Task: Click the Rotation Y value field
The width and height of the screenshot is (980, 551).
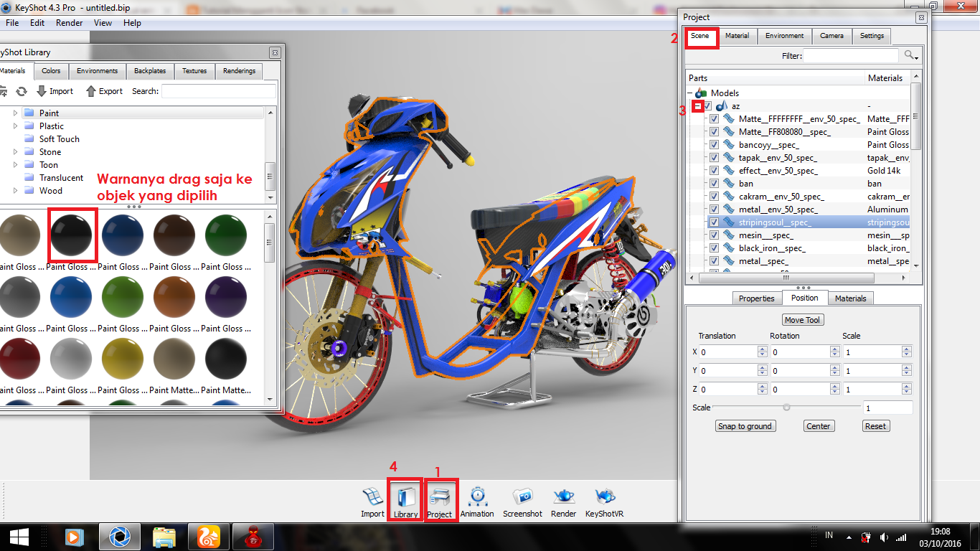Action: point(800,371)
